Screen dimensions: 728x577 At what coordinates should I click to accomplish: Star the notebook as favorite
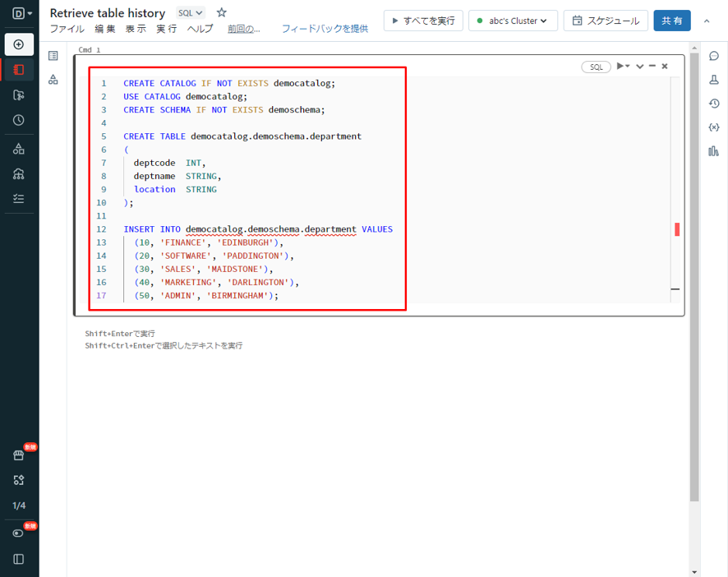click(x=221, y=13)
